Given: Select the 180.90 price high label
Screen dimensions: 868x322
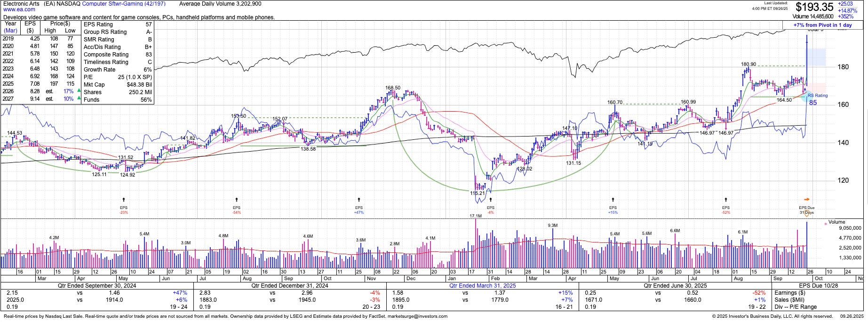Looking at the screenshot, I should point(749,64).
